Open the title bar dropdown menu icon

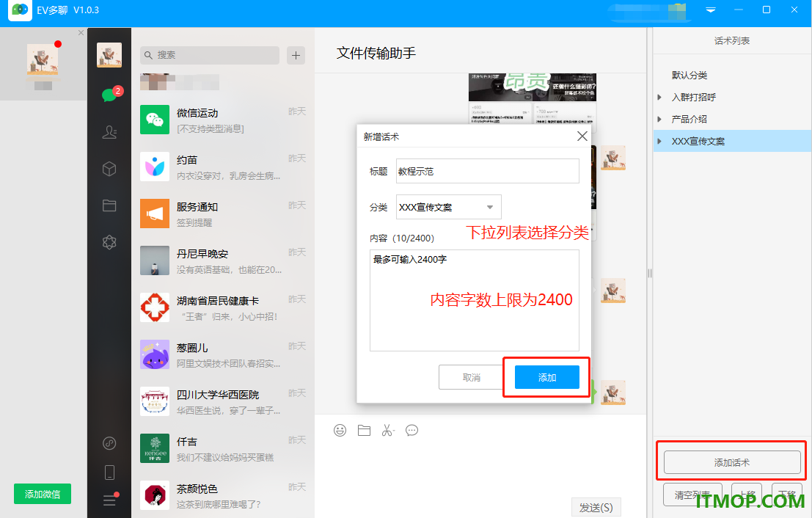point(711,10)
